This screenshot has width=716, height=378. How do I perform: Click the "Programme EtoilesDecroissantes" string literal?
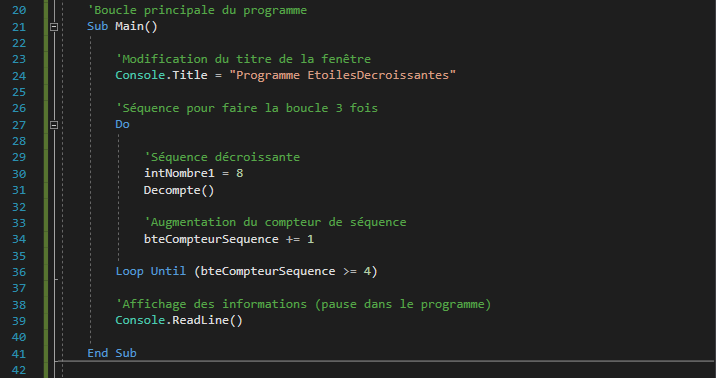point(342,75)
